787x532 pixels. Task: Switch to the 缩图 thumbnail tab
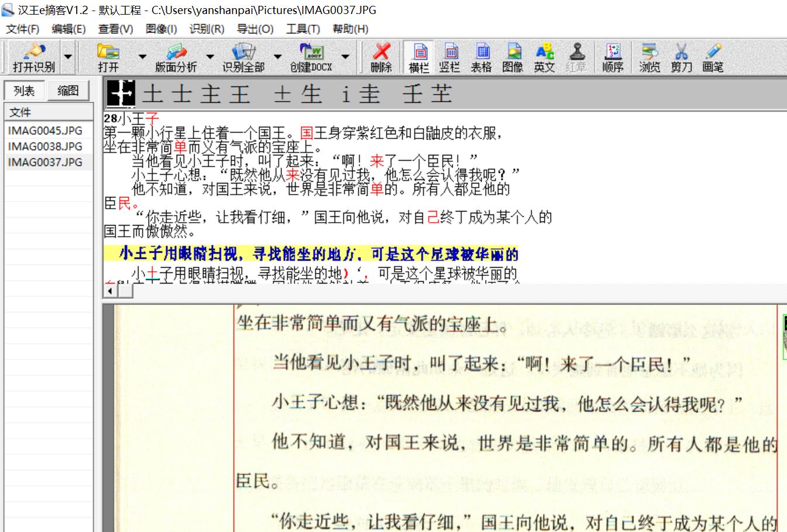point(68,91)
